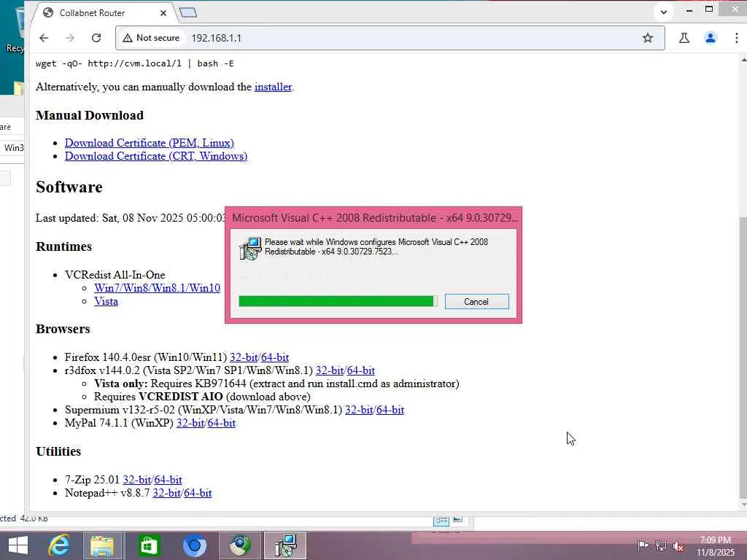Launch Internet Explorer from taskbar
Image resolution: width=747 pixels, height=560 pixels.
click(x=59, y=545)
